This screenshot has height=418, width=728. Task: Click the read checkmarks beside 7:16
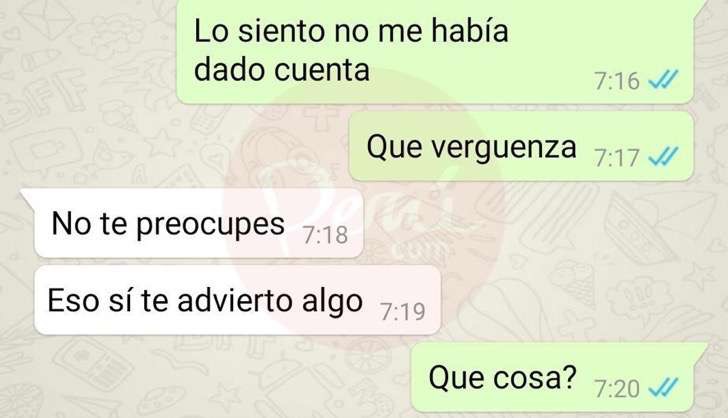[663, 80]
